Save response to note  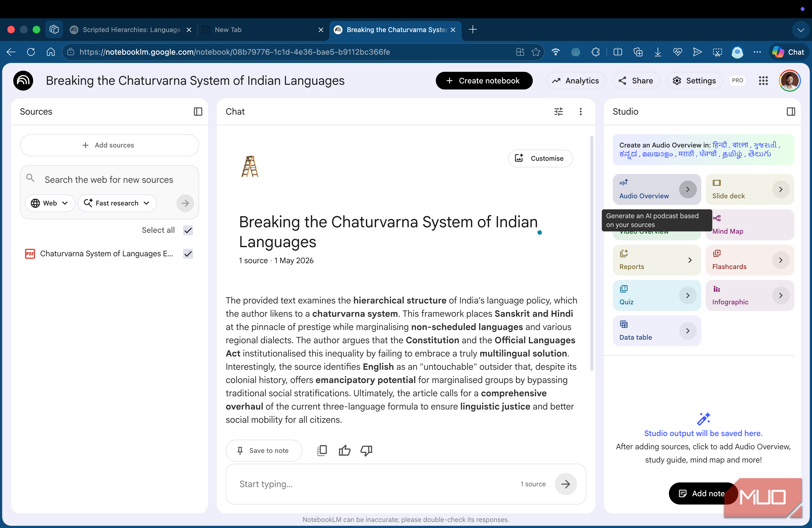coord(264,451)
